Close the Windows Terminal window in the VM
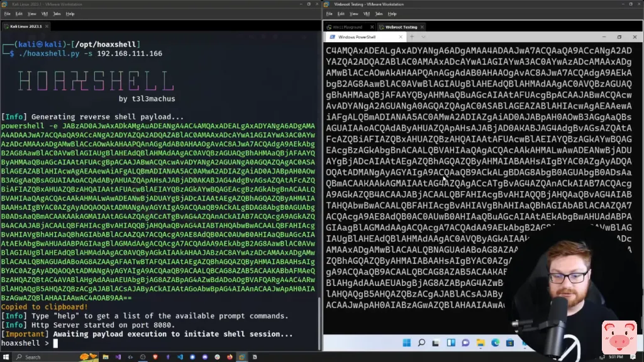The image size is (644, 362). pos(635,37)
